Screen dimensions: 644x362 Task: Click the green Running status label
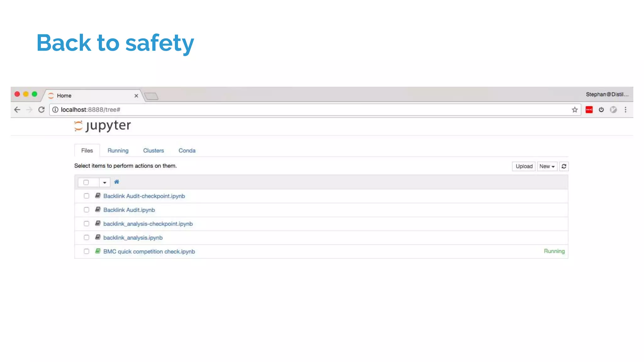pos(554,251)
